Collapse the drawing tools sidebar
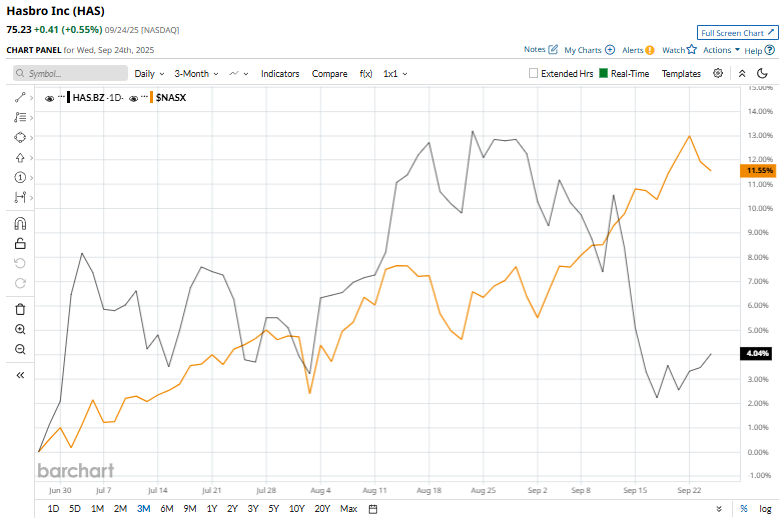Viewport: 782px width, 523px height. point(20,375)
